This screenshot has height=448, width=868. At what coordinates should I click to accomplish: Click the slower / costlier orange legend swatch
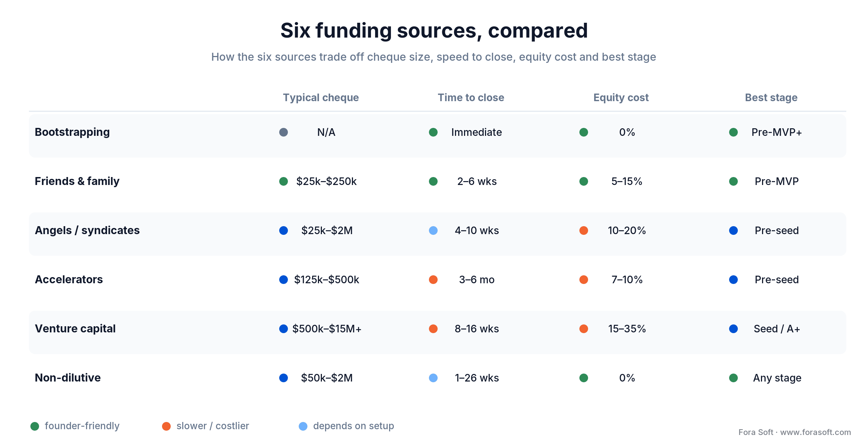pos(166,426)
